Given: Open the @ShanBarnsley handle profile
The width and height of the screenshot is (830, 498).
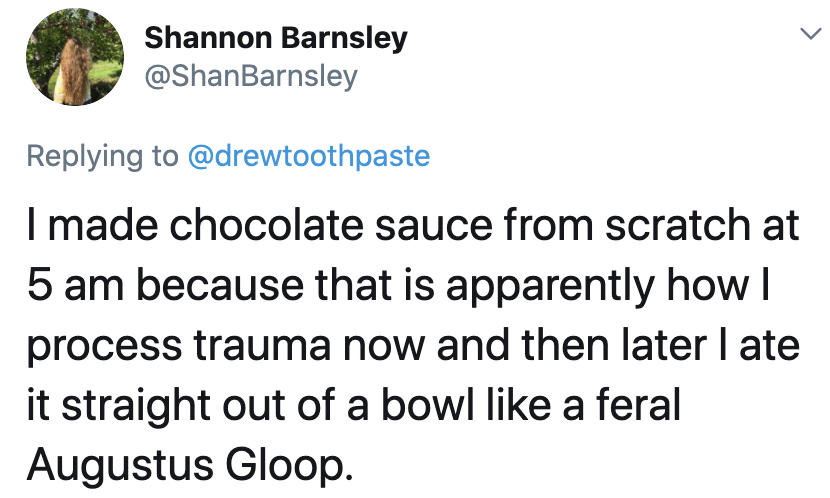Looking at the screenshot, I should point(251,77).
